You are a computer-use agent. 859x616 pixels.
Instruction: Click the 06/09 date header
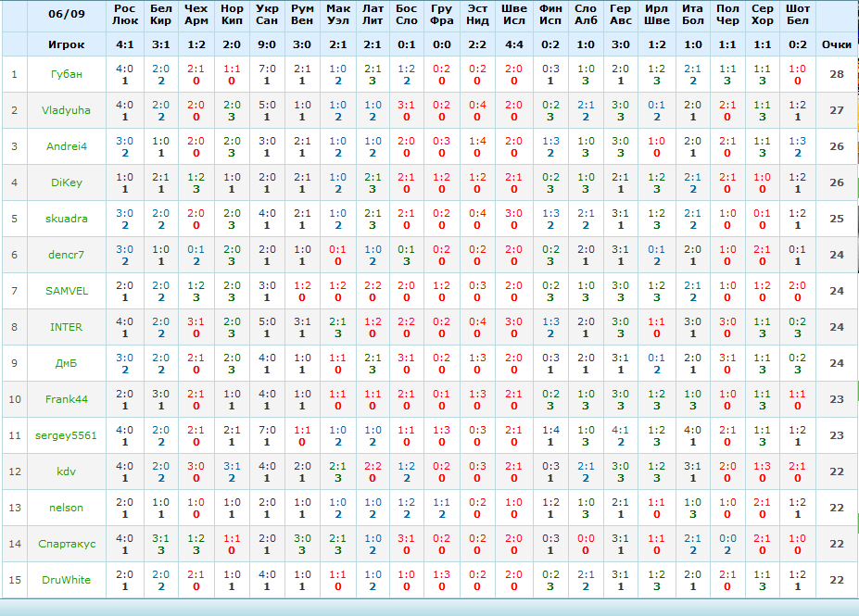(x=67, y=14)
